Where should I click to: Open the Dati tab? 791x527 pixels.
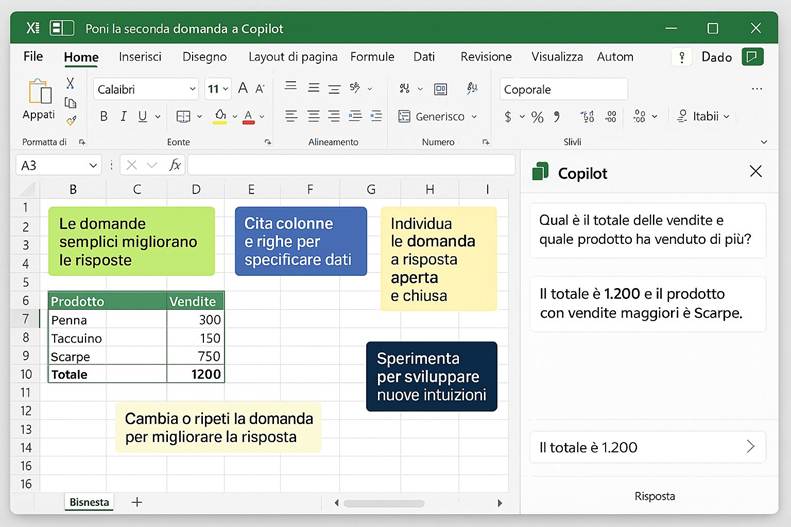click(424, 57)
